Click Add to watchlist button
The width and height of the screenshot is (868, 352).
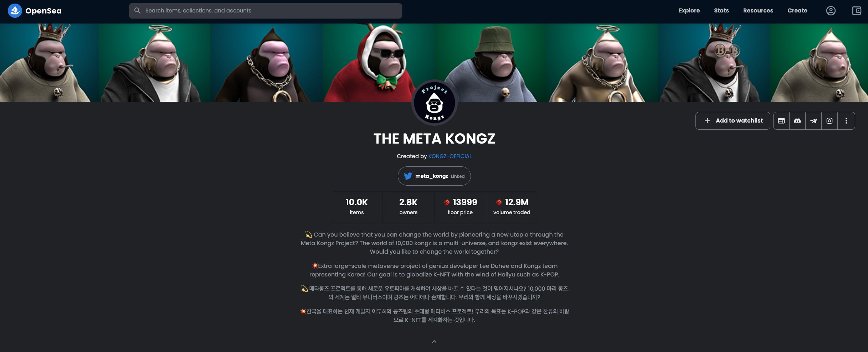point(733,121)
